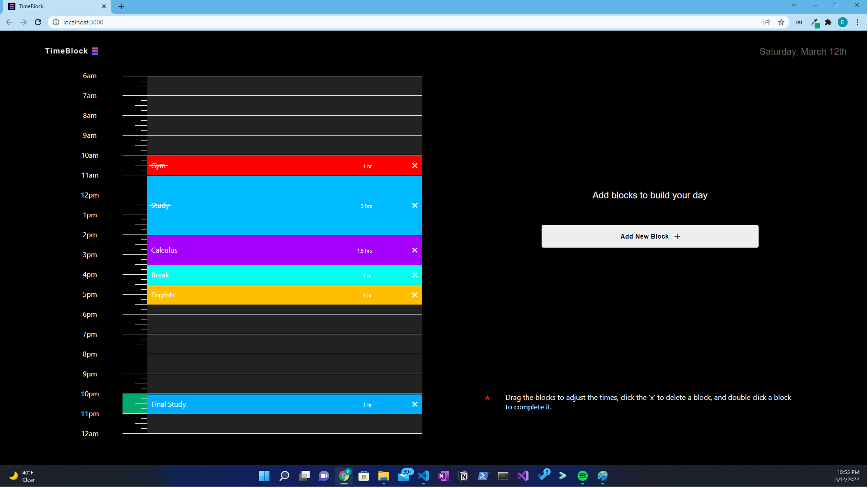Click the Add New Block button

point(650,236)
